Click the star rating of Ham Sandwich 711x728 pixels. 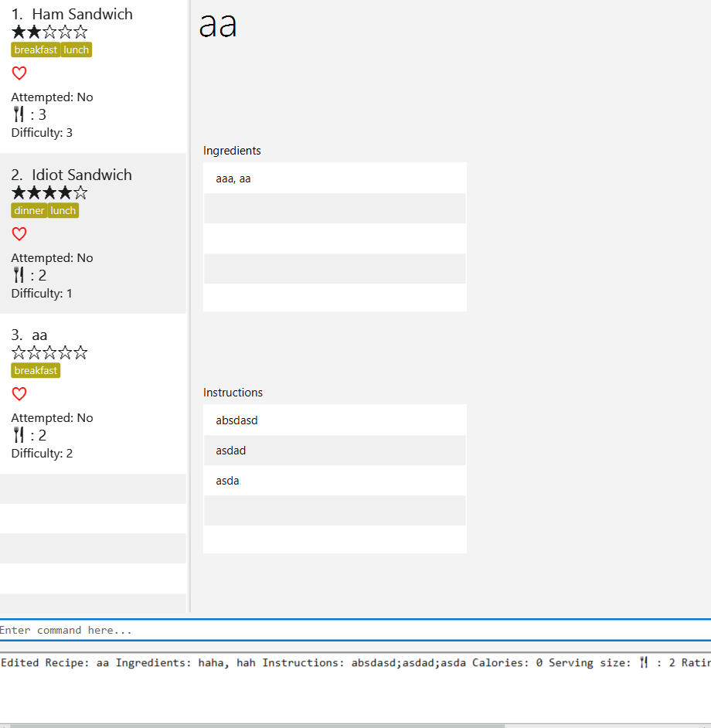49,32
